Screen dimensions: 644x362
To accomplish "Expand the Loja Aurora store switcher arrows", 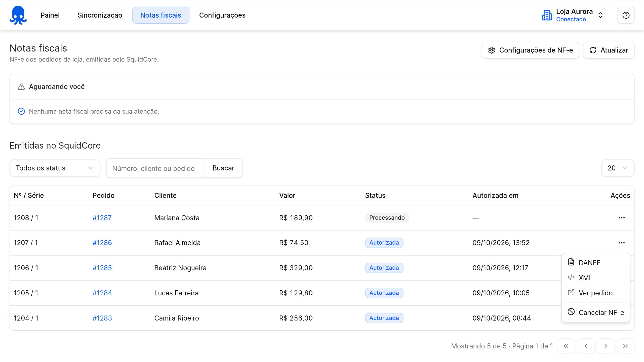I will (x=600, y=15).
